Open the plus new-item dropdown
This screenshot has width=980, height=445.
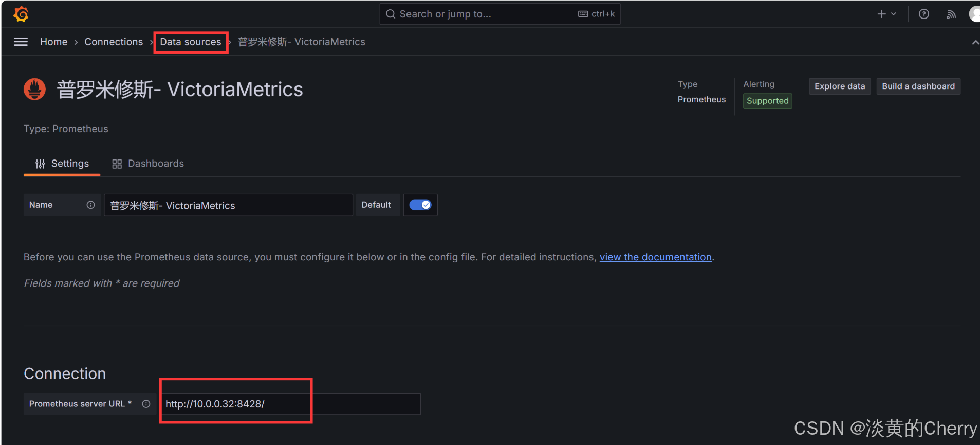[x=886, y=14]
